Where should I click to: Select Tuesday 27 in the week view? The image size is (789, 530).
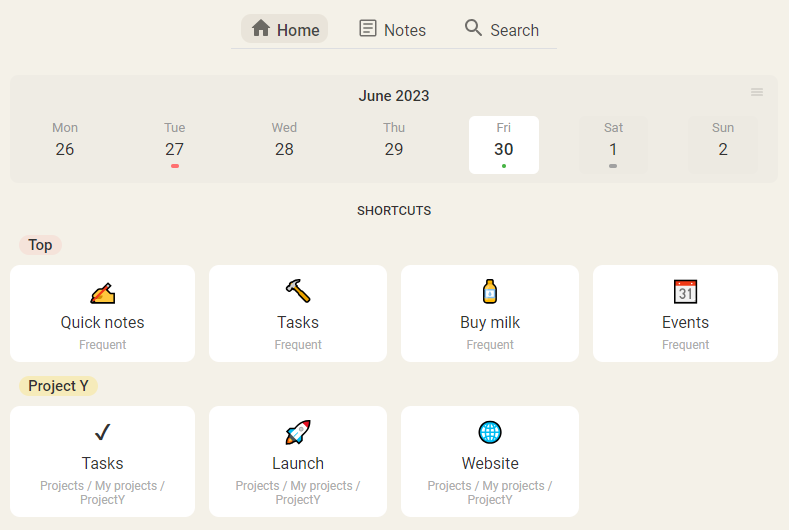[175, 144]
